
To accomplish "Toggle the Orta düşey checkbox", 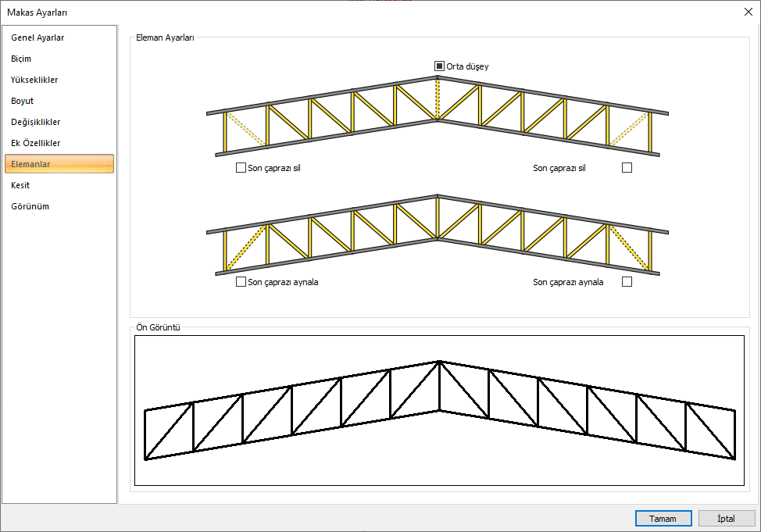I will [x=440, y=66].
